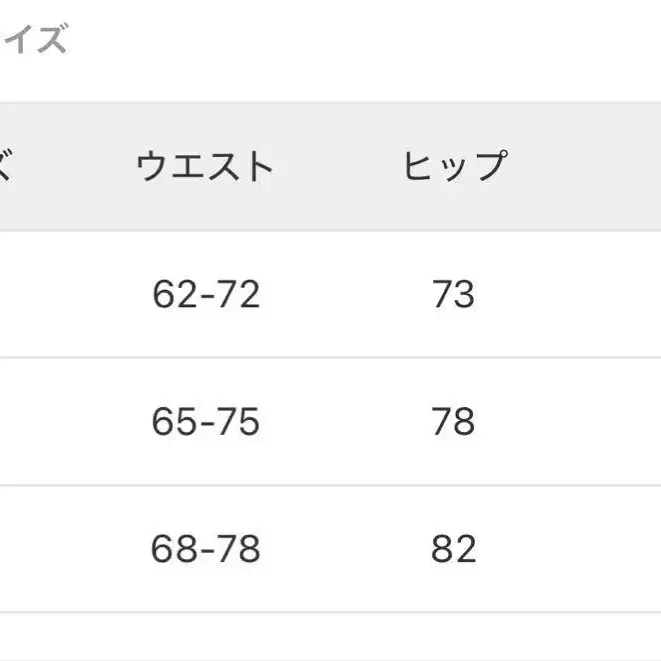Viewport: 661px width, 661px height.
Task: Select the 65-75 waist cell
Action: (x=206, y=421)
